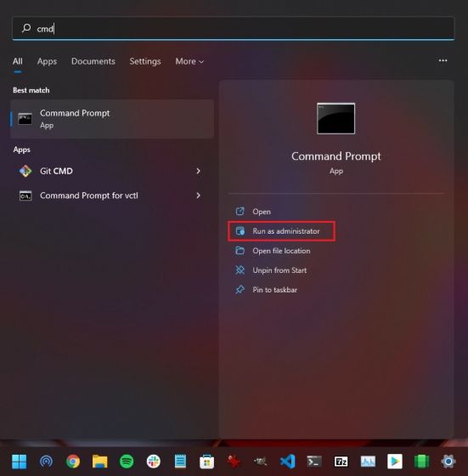
Task: Click the Unpin from Start icon
Action: (x=240, y=270)
